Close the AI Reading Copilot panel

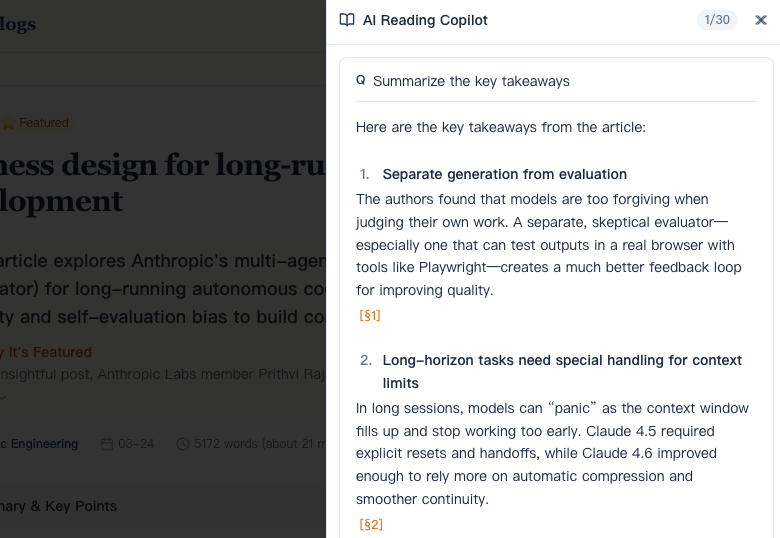click(761, 20)
